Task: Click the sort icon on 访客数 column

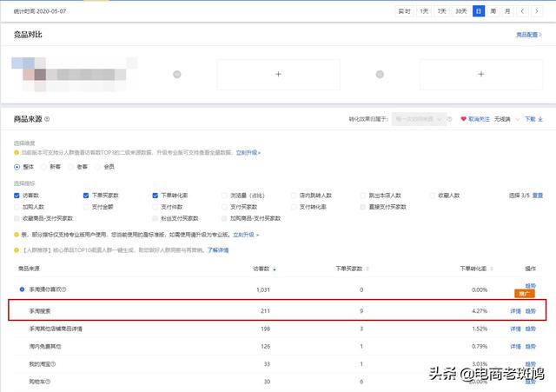Action: [275, 270]
